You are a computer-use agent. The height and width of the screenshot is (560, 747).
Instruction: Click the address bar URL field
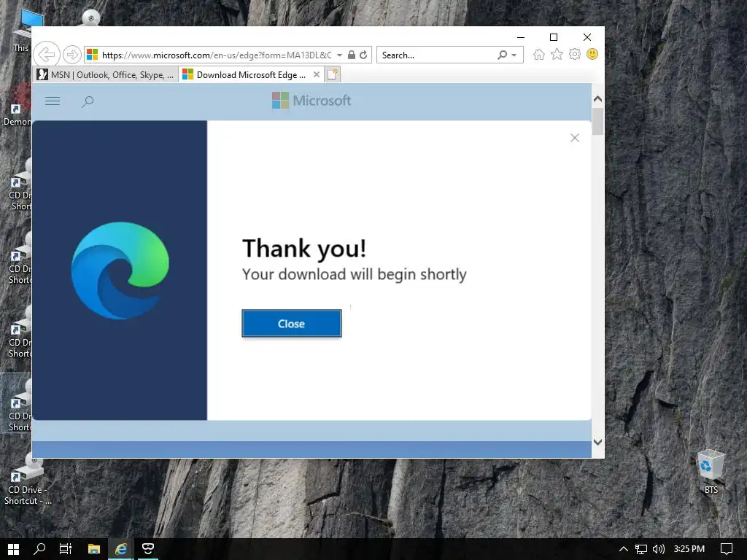point(217,55)
